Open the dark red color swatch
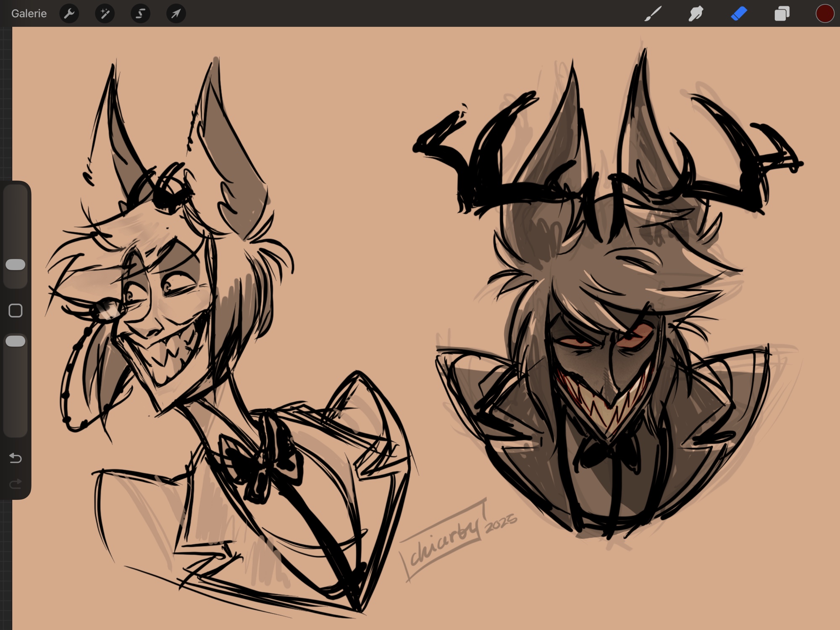 pyautogui.click(x=824, y=14)
